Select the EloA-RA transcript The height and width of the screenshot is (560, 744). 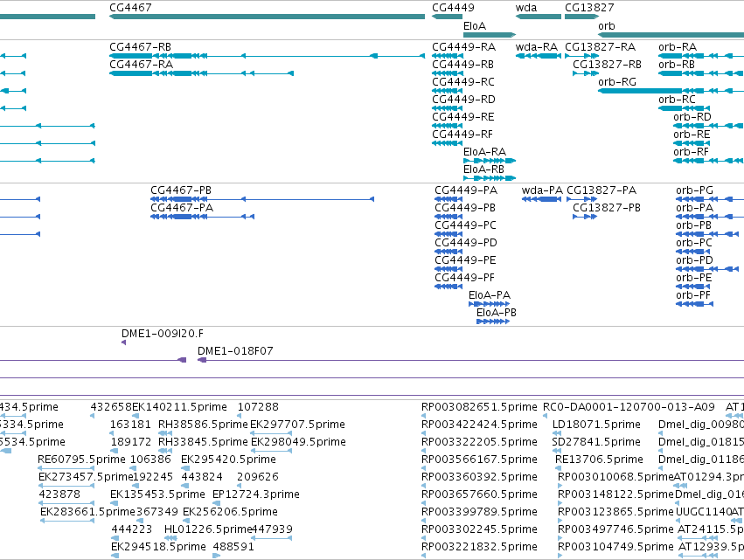490,161
